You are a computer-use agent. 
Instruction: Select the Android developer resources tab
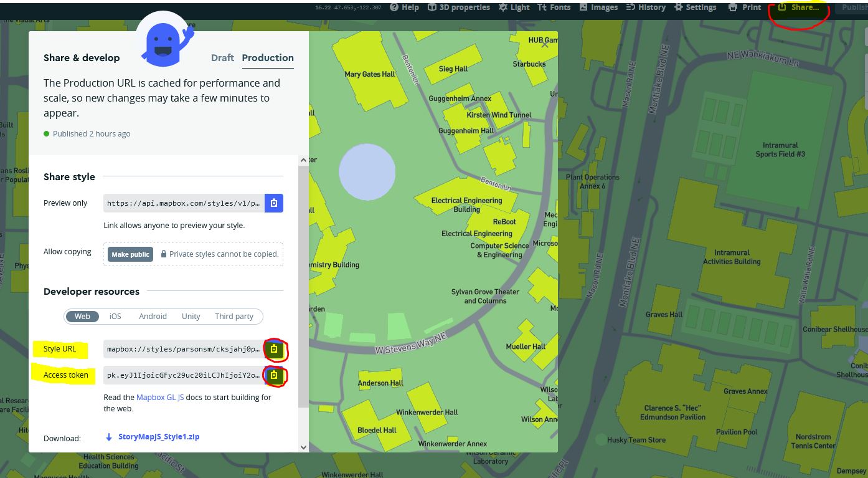[x=153, y=317]
